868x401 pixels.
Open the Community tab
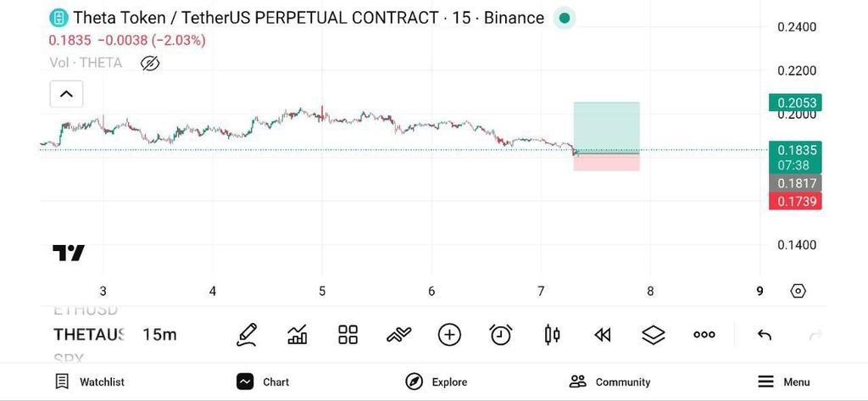point(609,382)
